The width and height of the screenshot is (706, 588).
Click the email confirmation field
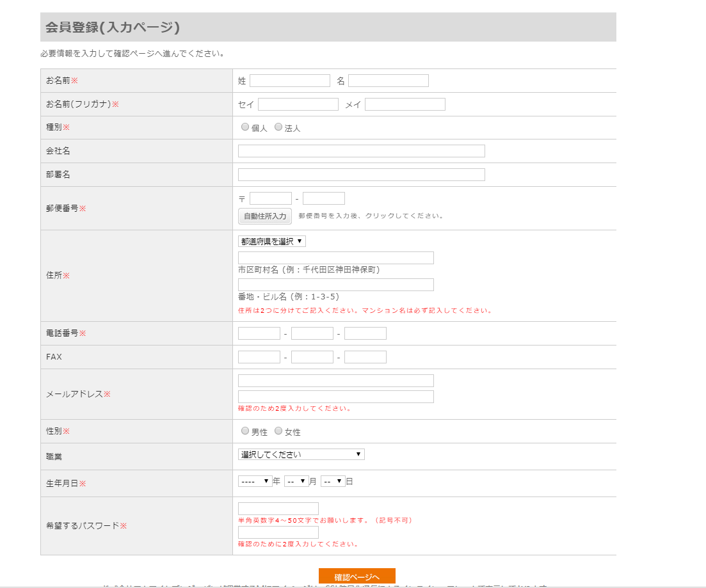pos(336,397)
